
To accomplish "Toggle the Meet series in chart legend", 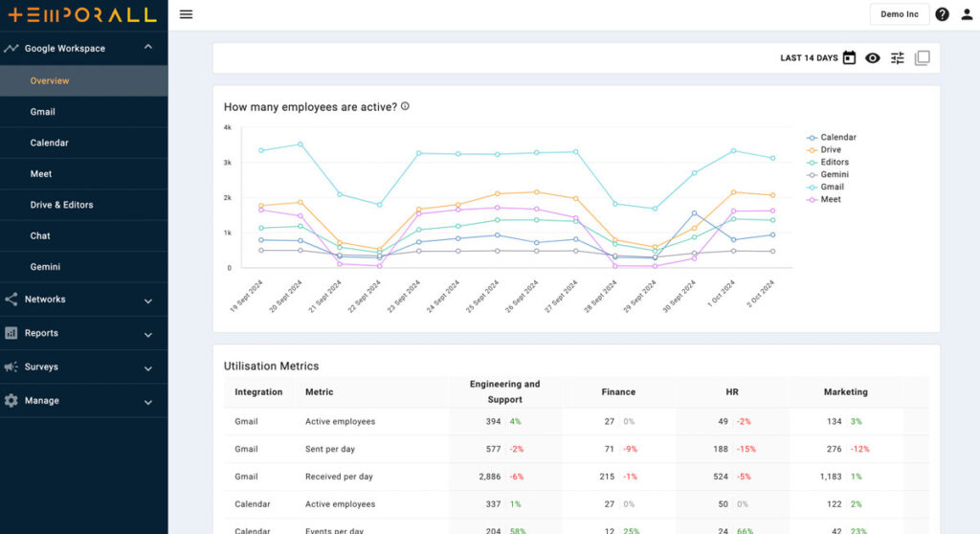I will point(824,199).
